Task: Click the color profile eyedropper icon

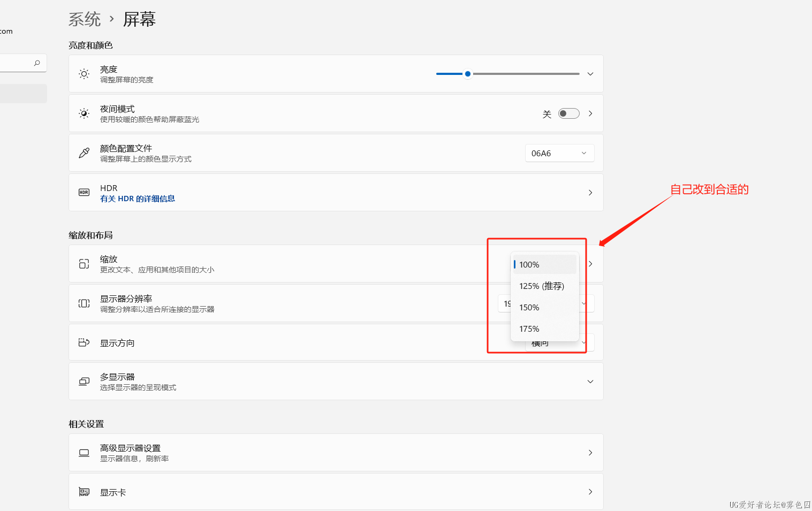Action: point(84,153)
